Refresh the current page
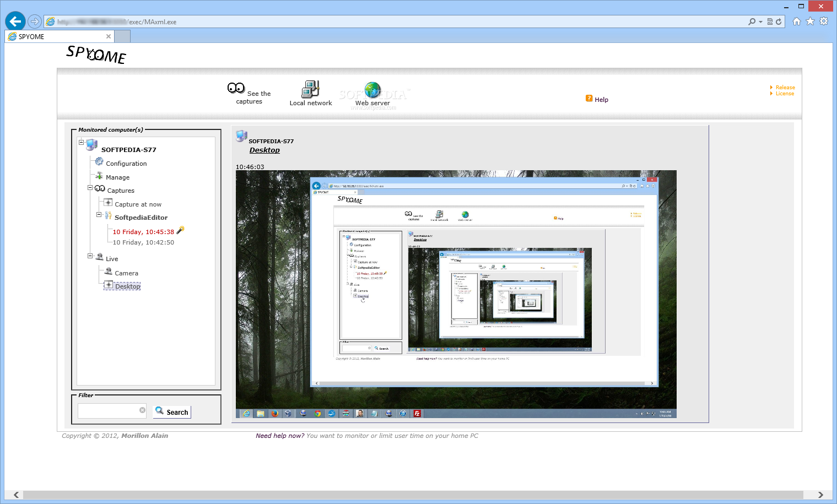 click(x=779, y=22)
